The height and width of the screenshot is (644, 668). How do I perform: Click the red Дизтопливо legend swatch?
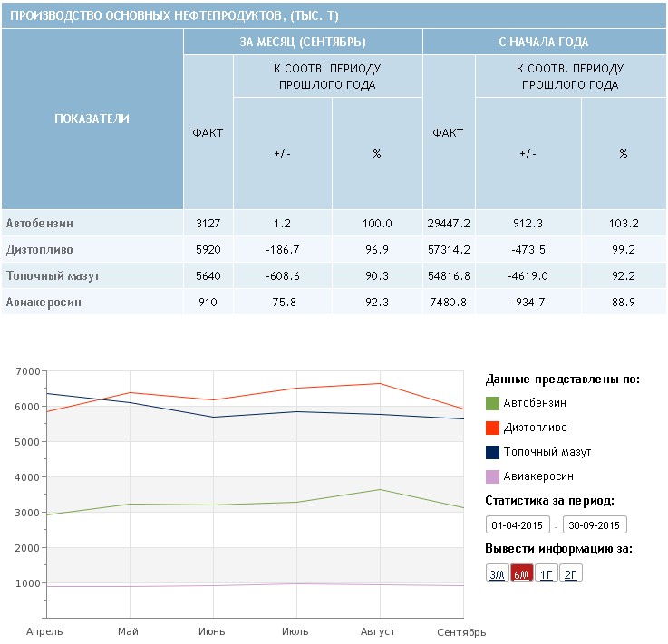492,428
